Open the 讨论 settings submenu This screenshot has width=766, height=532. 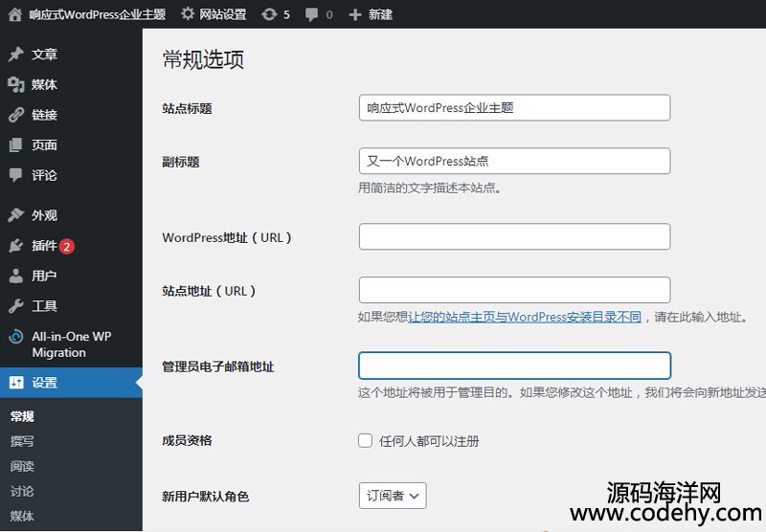pos(22,491)
